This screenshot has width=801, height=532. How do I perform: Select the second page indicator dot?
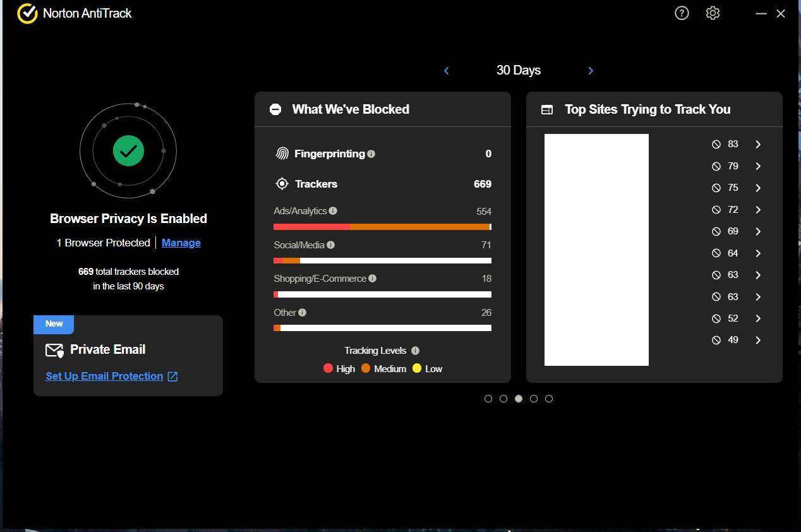(503, 399)
